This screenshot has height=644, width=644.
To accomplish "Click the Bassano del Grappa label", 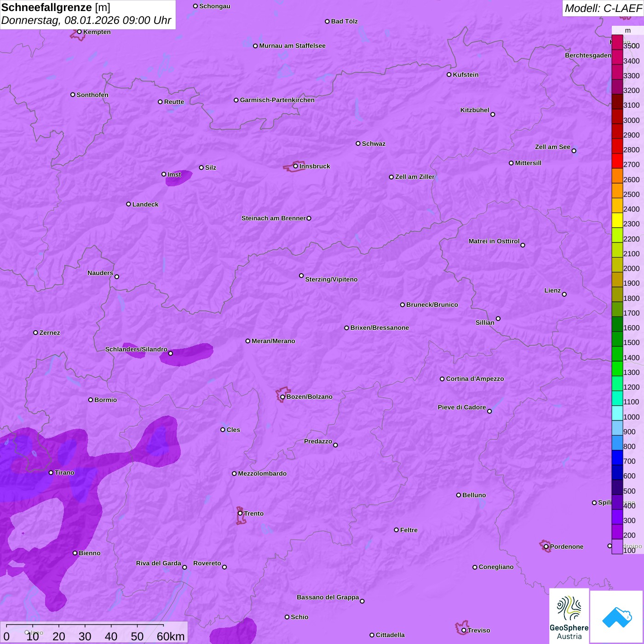I will point(328,597).
